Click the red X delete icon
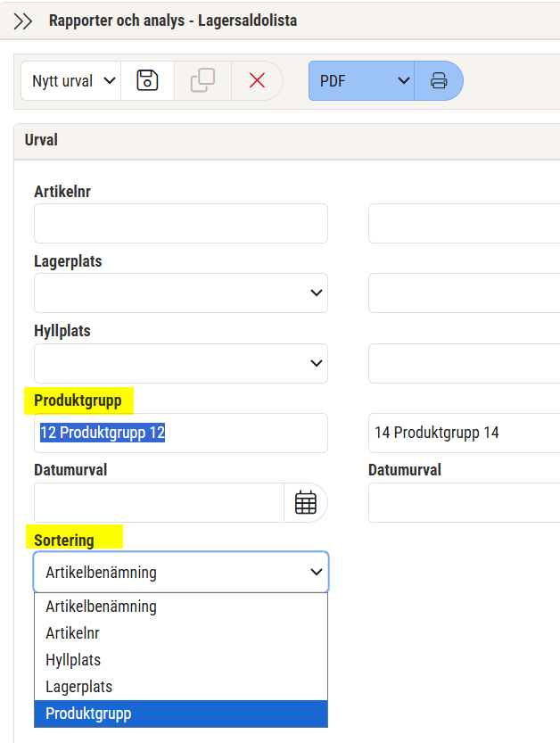560x743 pixels. (x=258, y=80)
